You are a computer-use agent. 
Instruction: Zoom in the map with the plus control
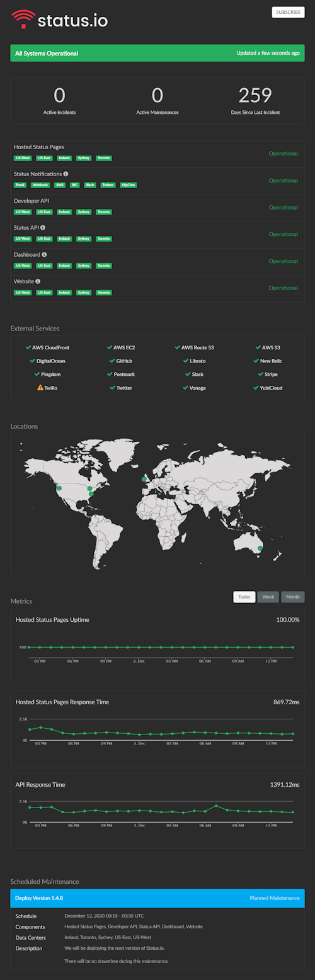[21, 444]
